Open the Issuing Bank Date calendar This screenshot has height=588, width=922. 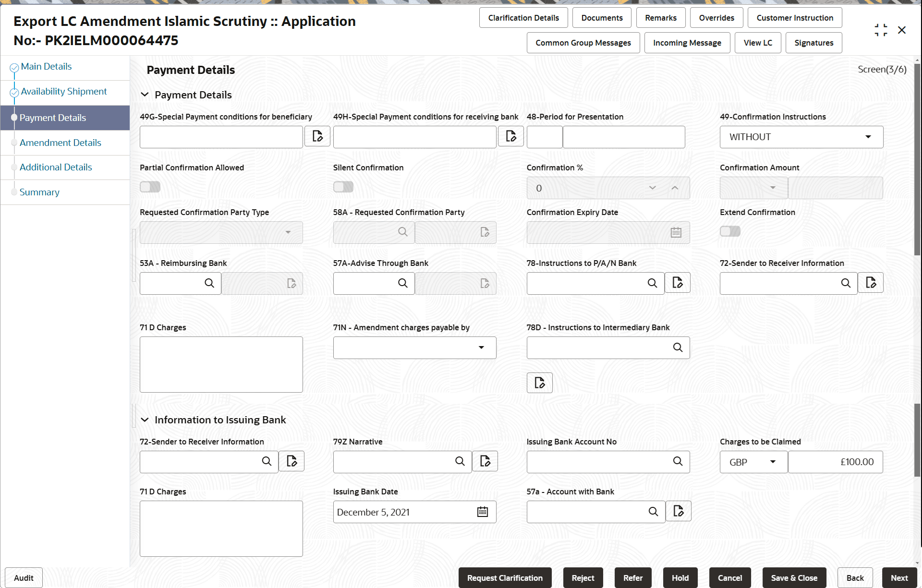tap(482, 512)
